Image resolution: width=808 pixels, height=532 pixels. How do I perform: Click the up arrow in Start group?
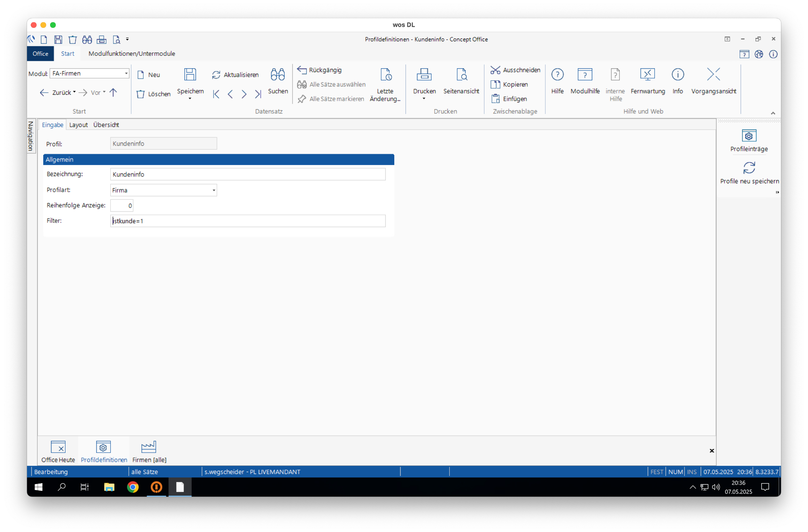coord(114,92)
